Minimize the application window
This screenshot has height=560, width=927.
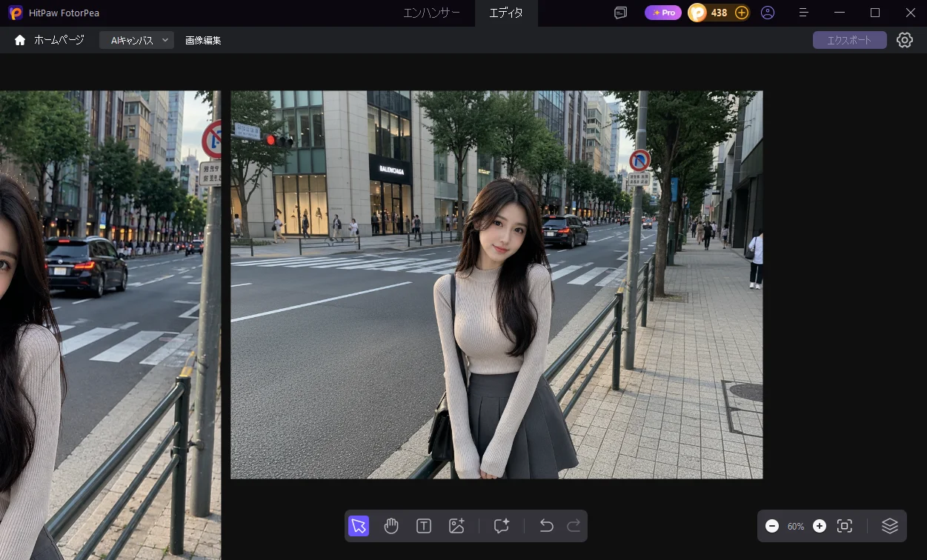[839, 13]
